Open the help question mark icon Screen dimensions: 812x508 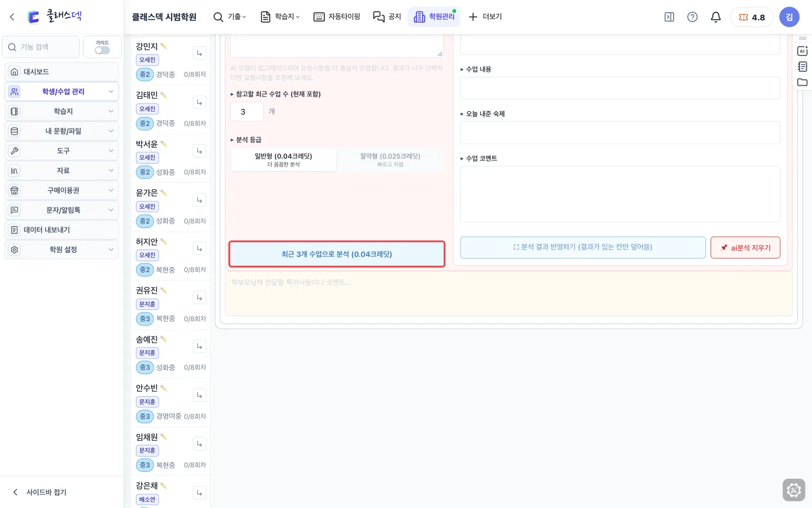pos(692,17)
